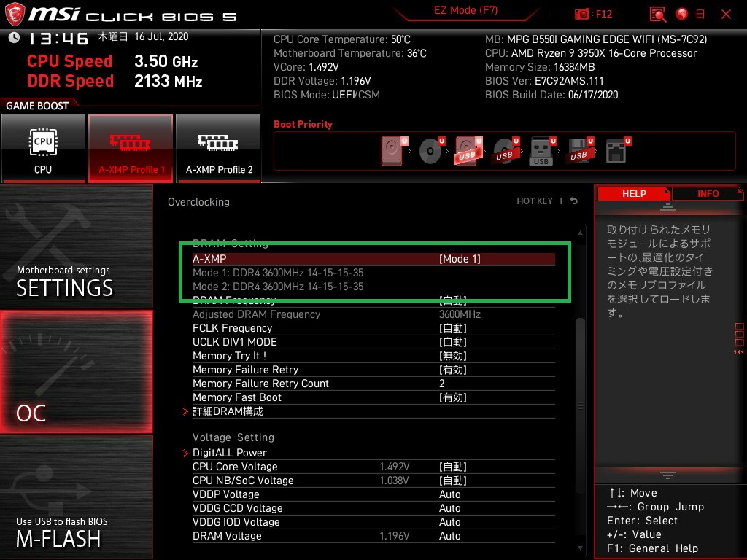This screenshot has width=747, height=560.
Task: Click the Voltage Setting heading
Action: pyautogui.click(x=233, y=437)
